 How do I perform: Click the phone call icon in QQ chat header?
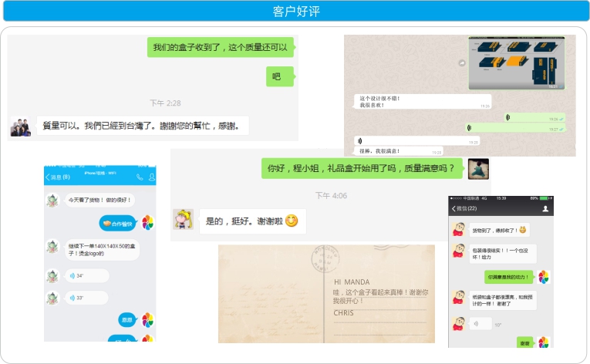140,177
